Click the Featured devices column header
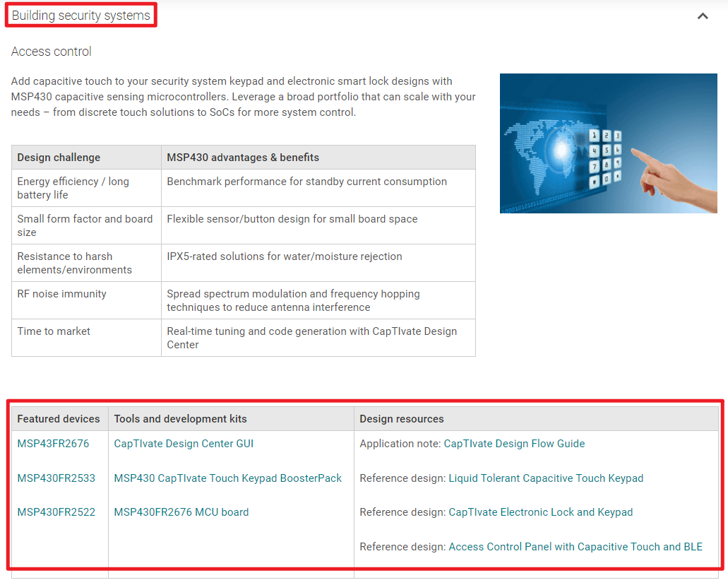The height and width of the screenshot is (585, 728). (59, 419)
